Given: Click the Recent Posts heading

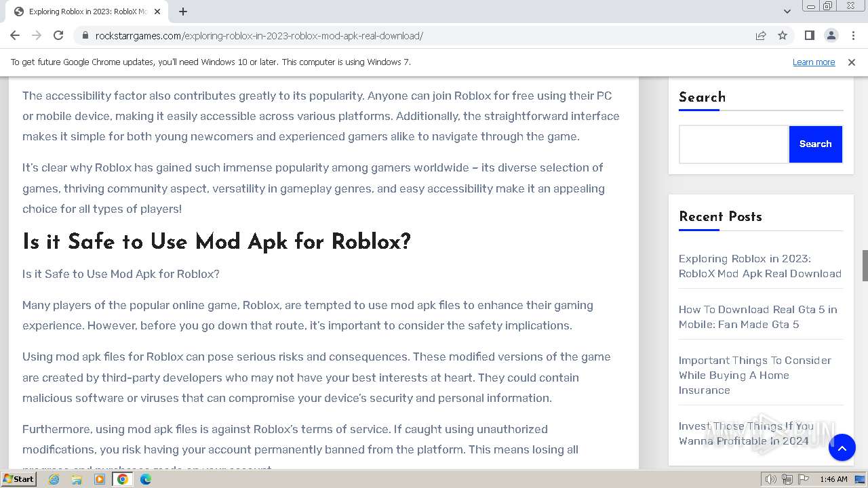Looking at the screenshot, I should (x=720, y=217).
